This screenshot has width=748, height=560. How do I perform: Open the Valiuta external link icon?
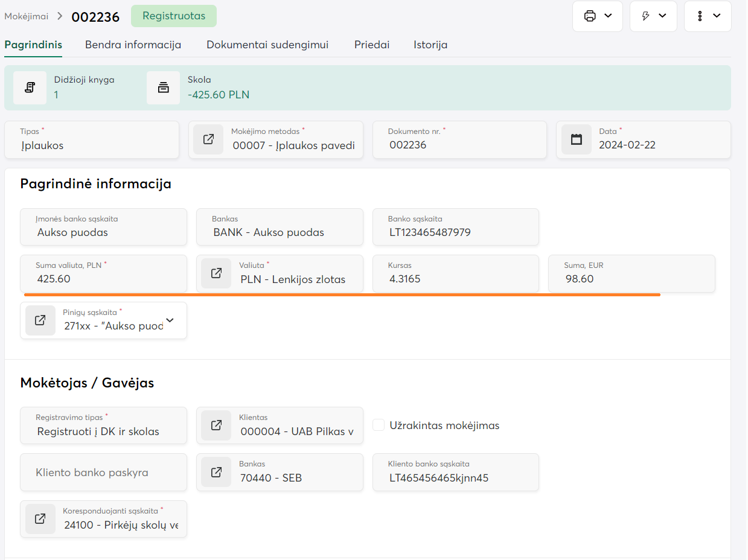216,273
